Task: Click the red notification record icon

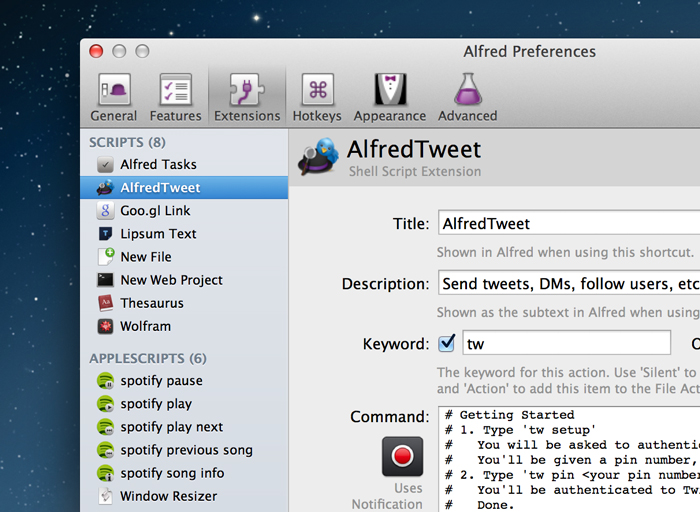Action: (402, 456)
